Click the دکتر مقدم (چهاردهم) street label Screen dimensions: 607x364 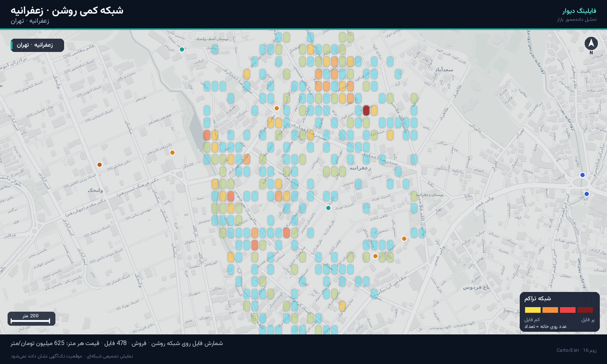coord(85,207)
